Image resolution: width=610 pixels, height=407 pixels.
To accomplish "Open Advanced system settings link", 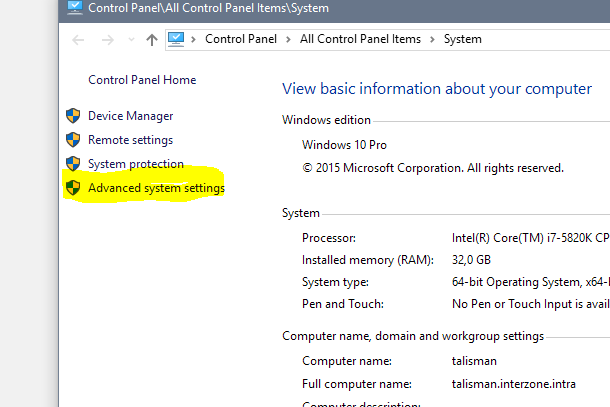I will point(156,188).
